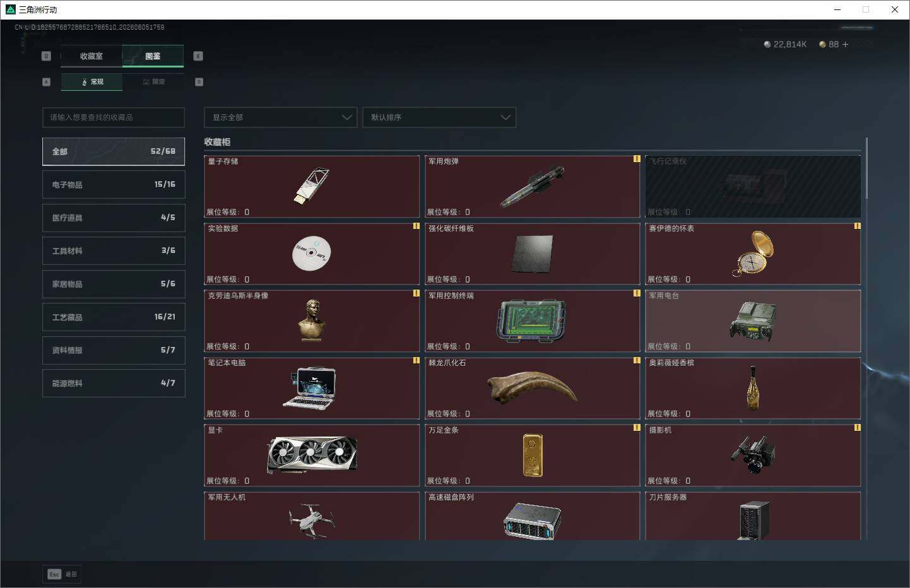This screenshot has height=588, width=910.
Task: Select the 刀片服务器 blade server item
Action: pos(753,515)
